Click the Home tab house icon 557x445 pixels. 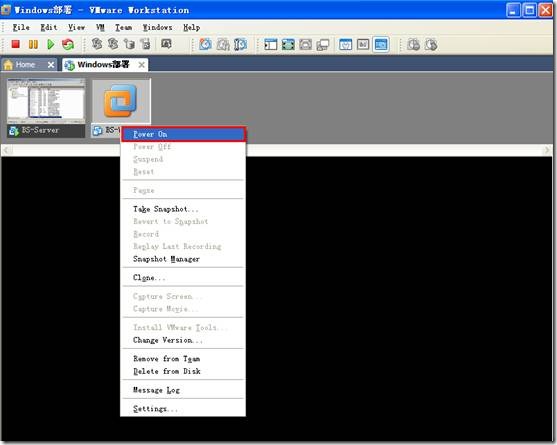point(9,65)
